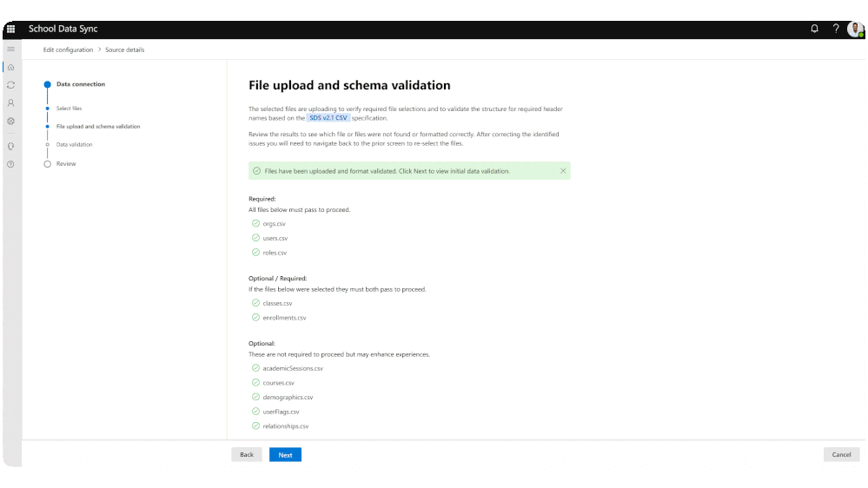The image size is (868, 488).
Task: Select the Select files step
Action: coord(69,109)
